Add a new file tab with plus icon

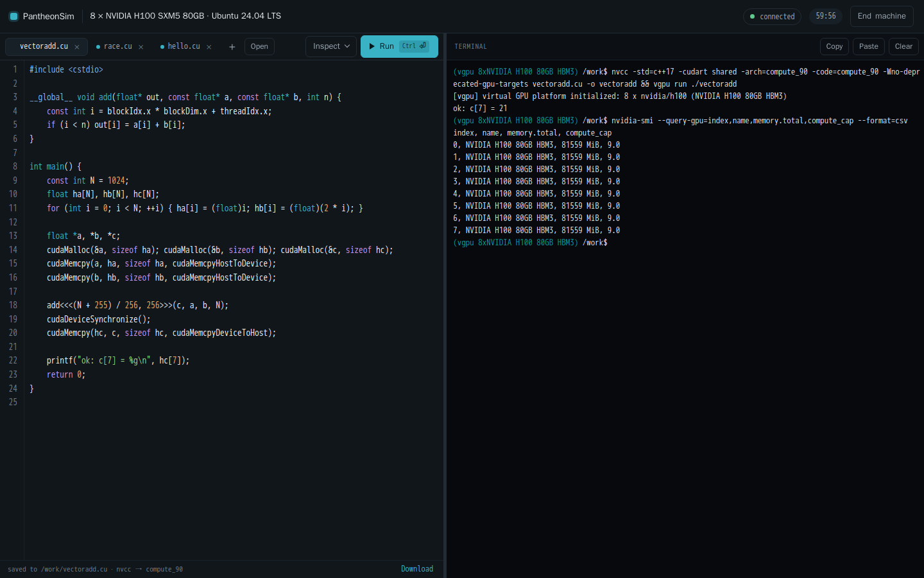[x=232, y=47]
